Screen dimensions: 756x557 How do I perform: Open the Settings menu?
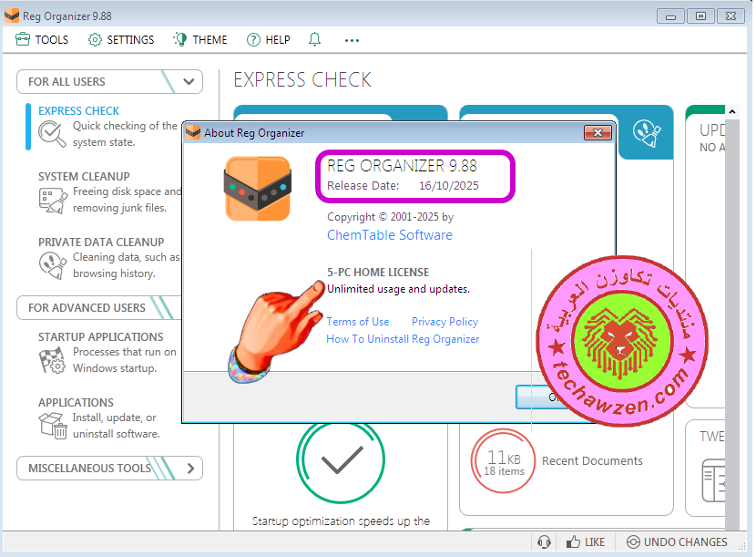pos(121,39)
